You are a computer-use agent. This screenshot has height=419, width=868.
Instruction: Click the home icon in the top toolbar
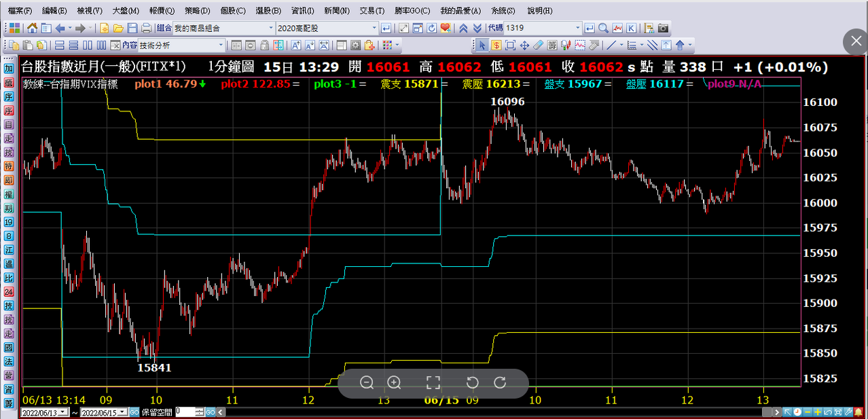pyautogui.click(x=32, y=29)
